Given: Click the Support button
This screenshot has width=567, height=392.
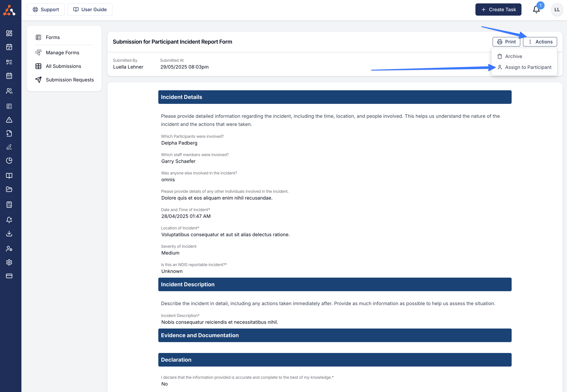Looking at the screenshot, I should (x=46, y=10).
